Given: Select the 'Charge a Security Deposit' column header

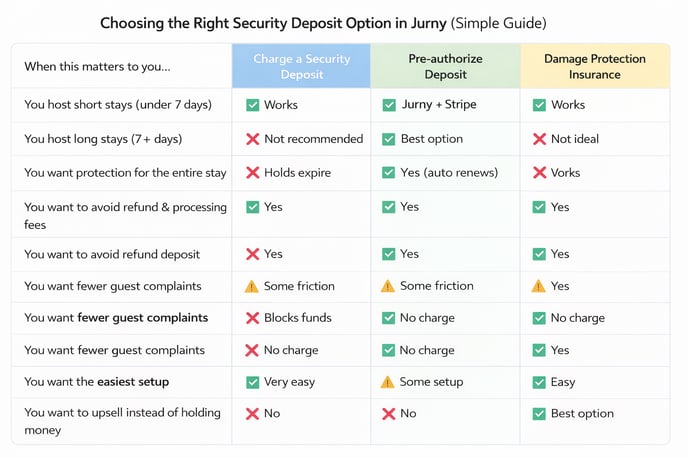Looking at the screenshot, I should (x=301, y=66).
